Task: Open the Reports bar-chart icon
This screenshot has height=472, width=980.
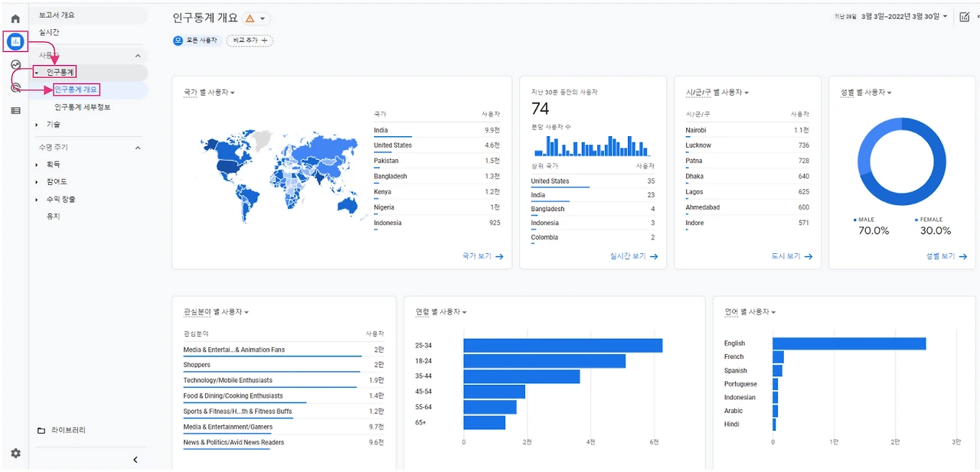Action: pos(15,41)
